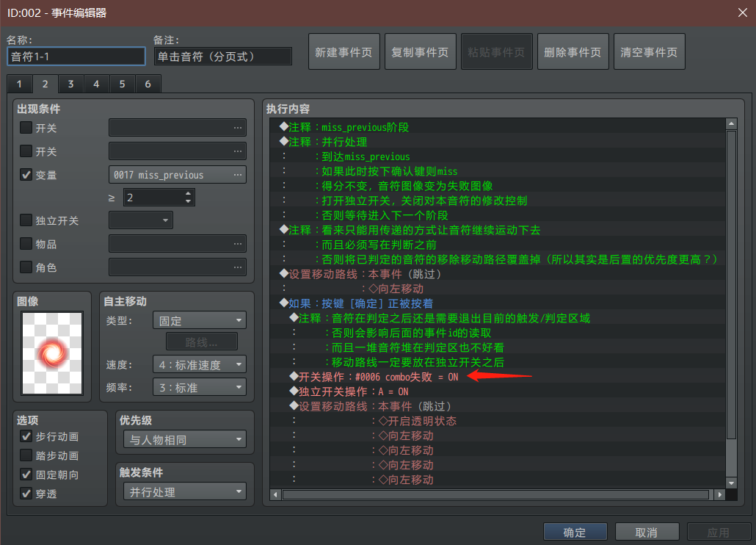This screenshot has width=756, height=545.
Task: Select the 开关操作 #0006 combo失败 = ON line
Action: pos(498,377)
